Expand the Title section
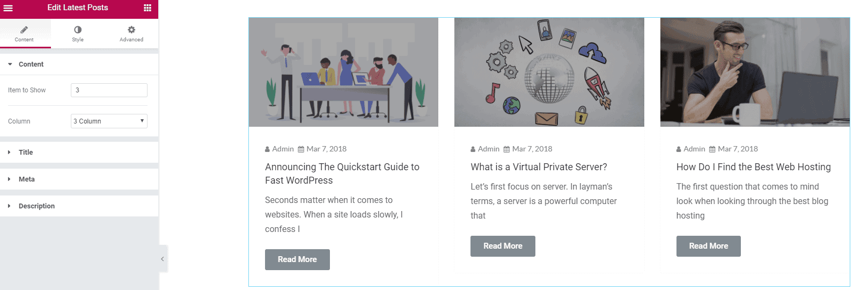The image size is (868, 290). coord(26,153)
